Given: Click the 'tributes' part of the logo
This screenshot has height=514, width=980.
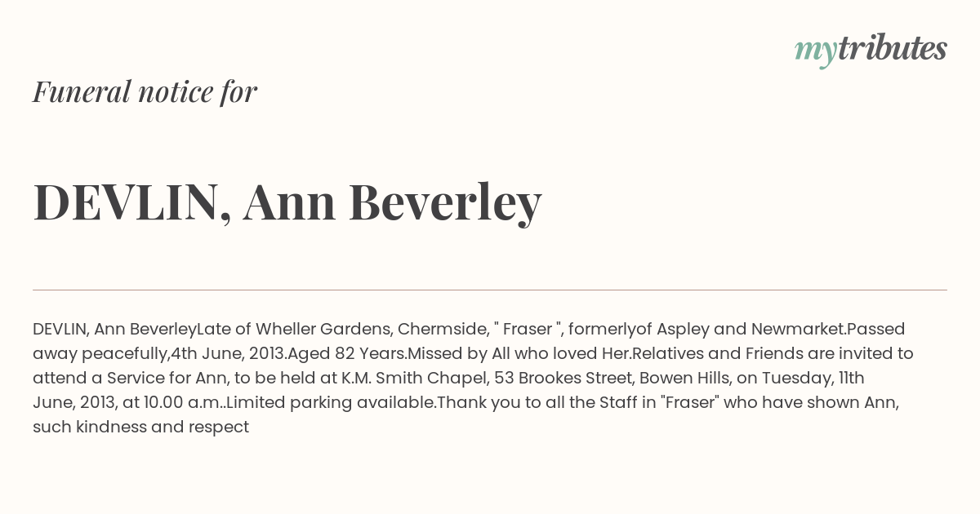Looking at the screenshot, I should (x=892, y=49).
